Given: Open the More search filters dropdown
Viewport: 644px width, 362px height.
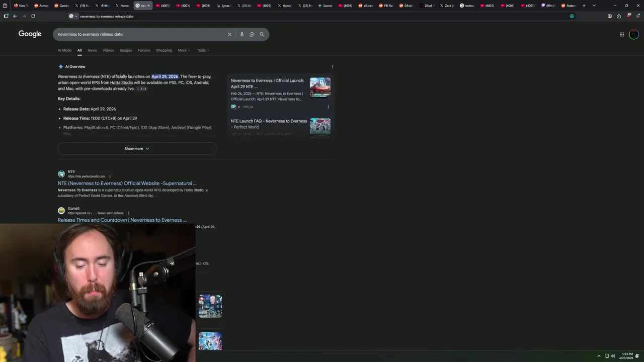Looking at the screenshot, I should [x=184, y=50].
